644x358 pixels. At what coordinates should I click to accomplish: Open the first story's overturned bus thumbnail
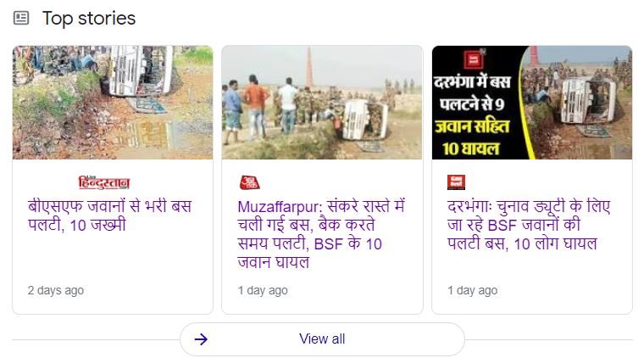tap(113, 103)
